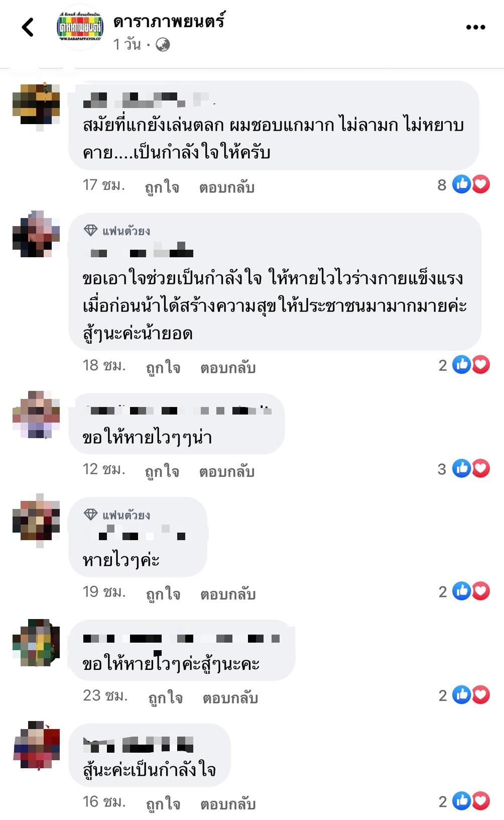
Task: Reply to the ขอให้หายไวๆๆน่า comment
Action: (x=227, y=471)
